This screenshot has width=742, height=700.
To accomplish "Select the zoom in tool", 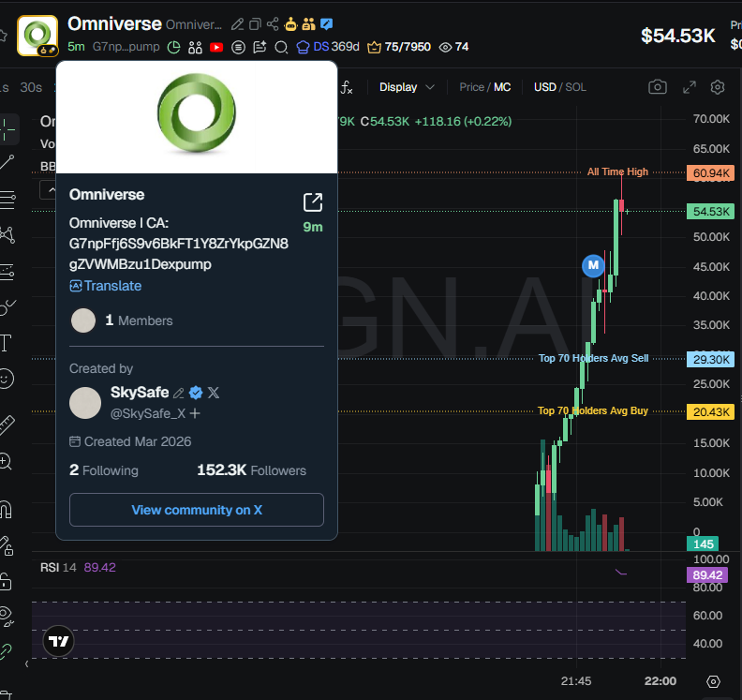I will 6,461.
